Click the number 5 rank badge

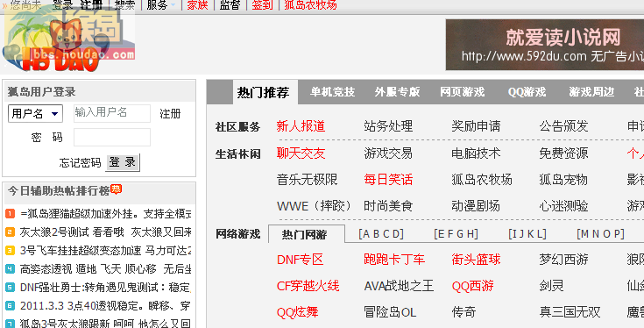point(11,288)
